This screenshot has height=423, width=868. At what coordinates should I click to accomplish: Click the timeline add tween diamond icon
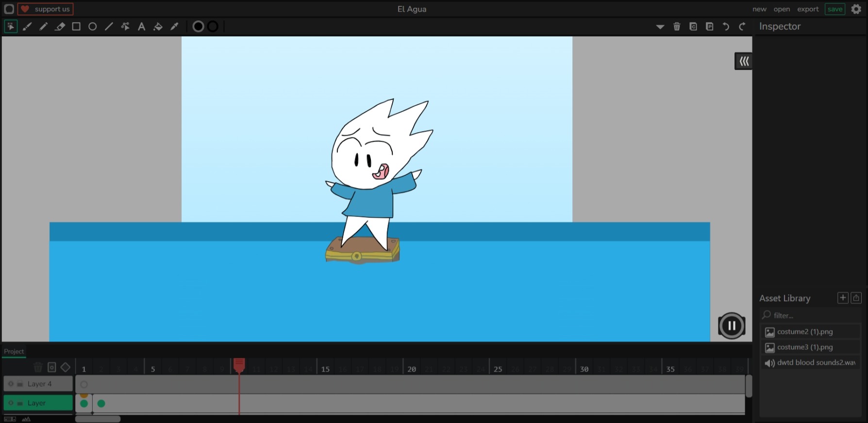[65, 367]
